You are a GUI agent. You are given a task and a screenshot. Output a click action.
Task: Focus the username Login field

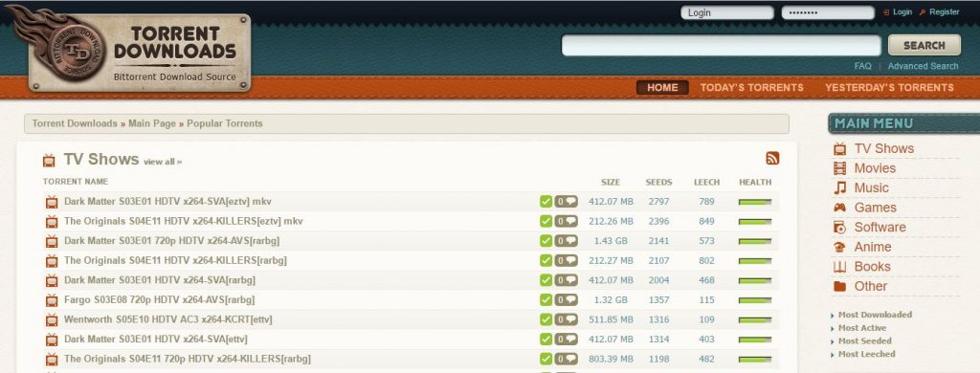tap(727, 12)
